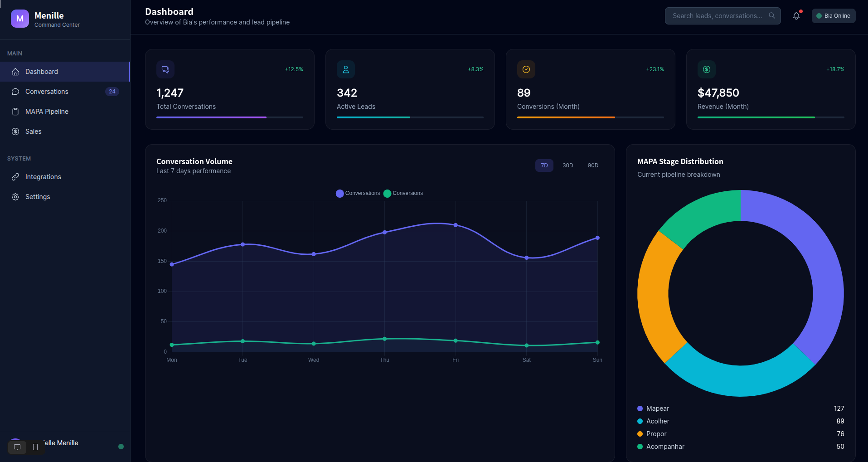Click the 342 Active Leads value
This screenshot has width=868, height=462.
click(x=347, y=93)
